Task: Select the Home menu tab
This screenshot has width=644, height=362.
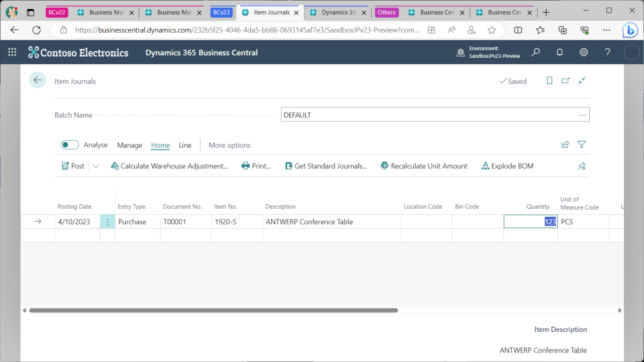Action: point(160,145)
